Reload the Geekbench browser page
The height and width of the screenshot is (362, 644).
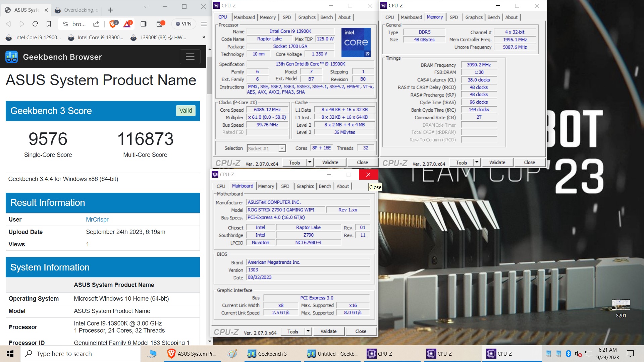tap(35, 24)
